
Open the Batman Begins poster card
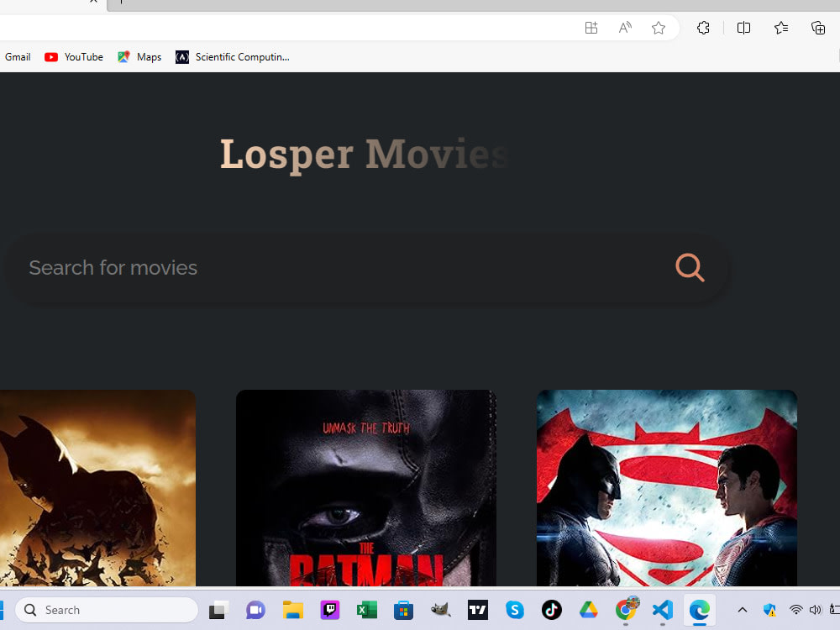click(x=97, y=487)
